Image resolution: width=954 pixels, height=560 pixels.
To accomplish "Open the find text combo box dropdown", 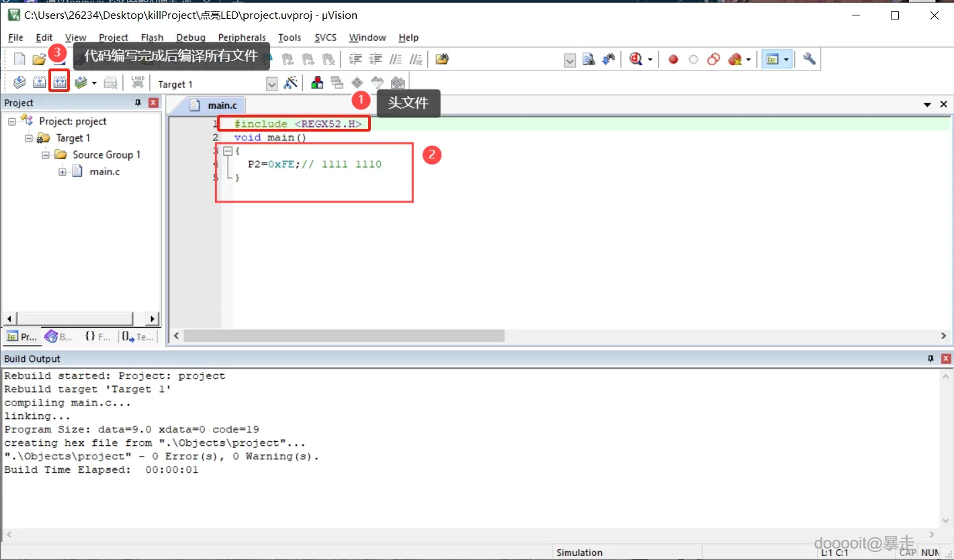I will pyautogui.click(x=570, y=60).
